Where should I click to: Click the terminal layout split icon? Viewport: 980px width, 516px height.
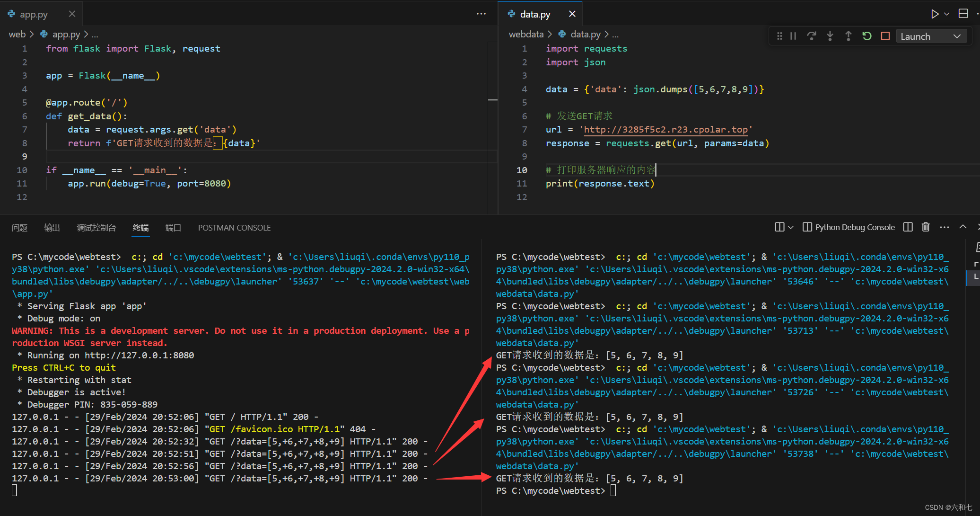click(779, 227)
